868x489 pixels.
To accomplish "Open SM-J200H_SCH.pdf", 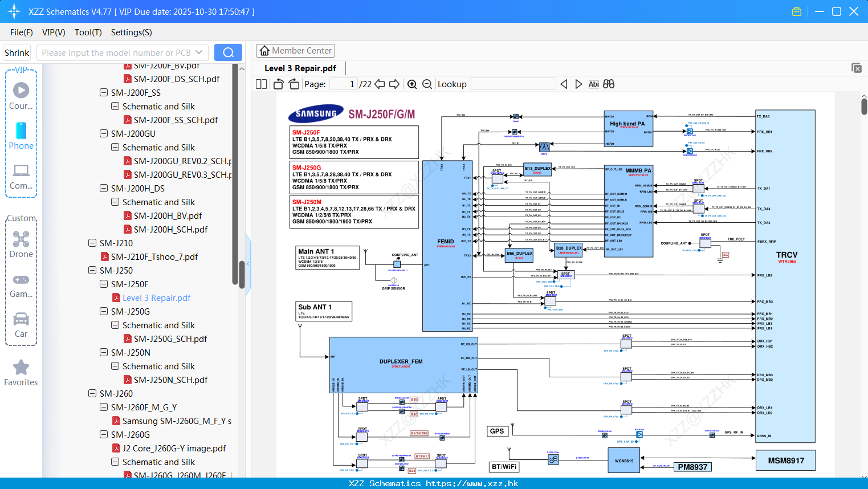I will click(170, 229).
